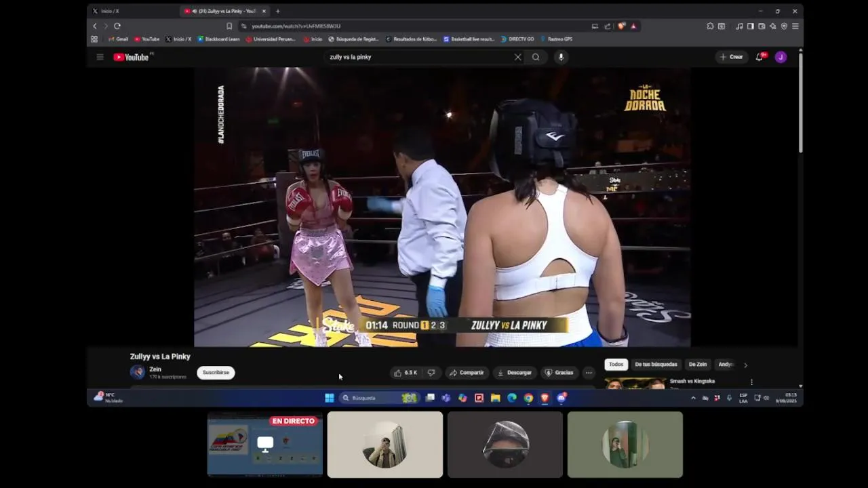Image resolution: width=868 pixels, height=488 pixels.
Task: Click the Zullyy vs La Pinky title
Action: 160,357
